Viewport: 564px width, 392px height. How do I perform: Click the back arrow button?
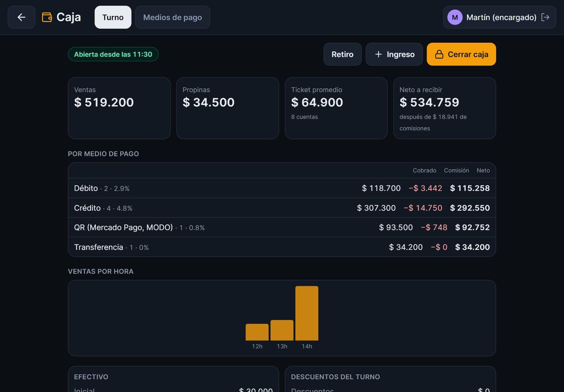21,17
